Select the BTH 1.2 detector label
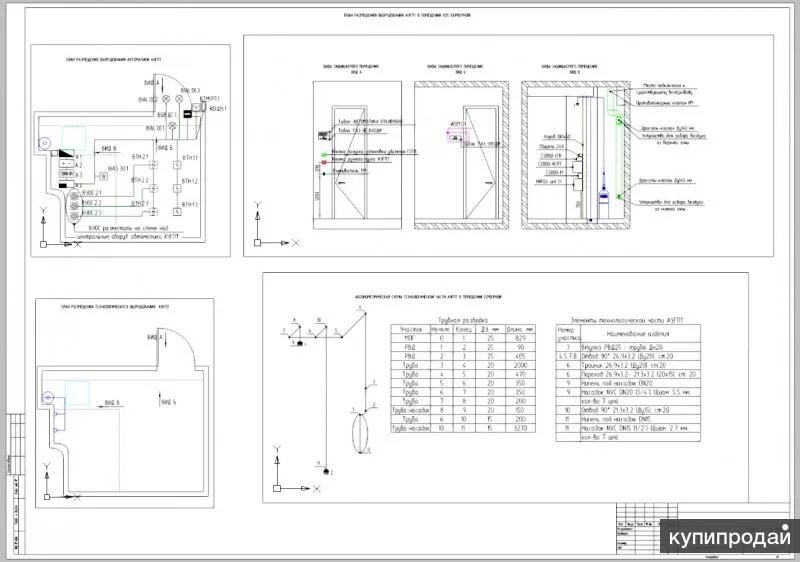This screenshot has width=800, height=562. click(190, 181)
